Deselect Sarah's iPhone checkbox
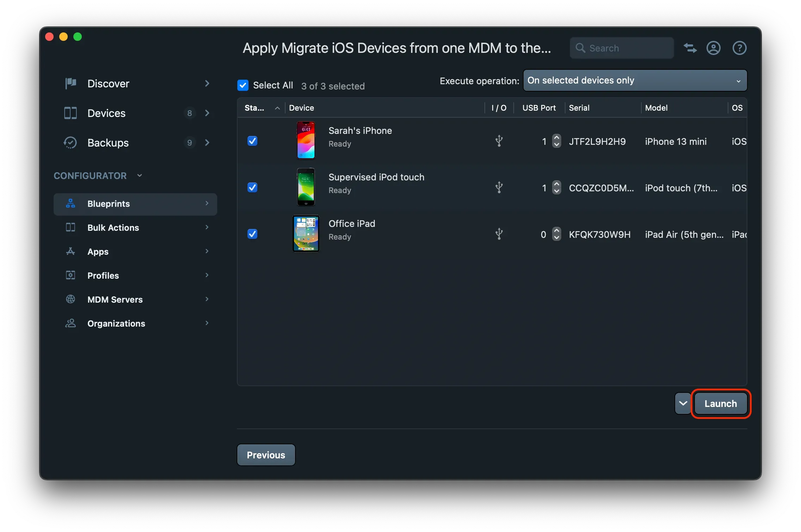This screenshot has height=532, width=801. click(252, 141)
